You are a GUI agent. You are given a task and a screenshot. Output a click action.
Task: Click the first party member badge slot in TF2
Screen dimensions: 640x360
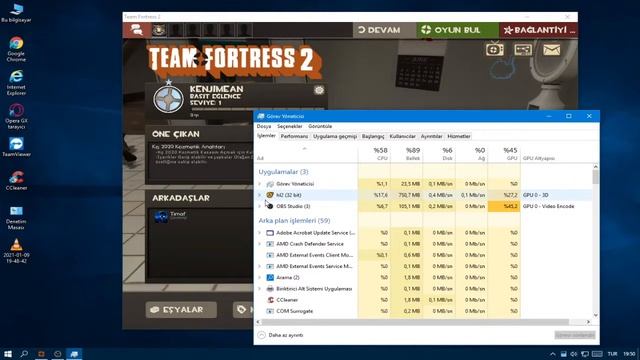point(159,30)
